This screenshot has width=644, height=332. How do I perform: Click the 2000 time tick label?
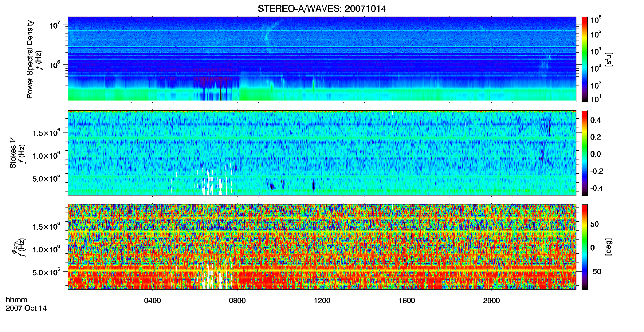click(x=491, y=301)
